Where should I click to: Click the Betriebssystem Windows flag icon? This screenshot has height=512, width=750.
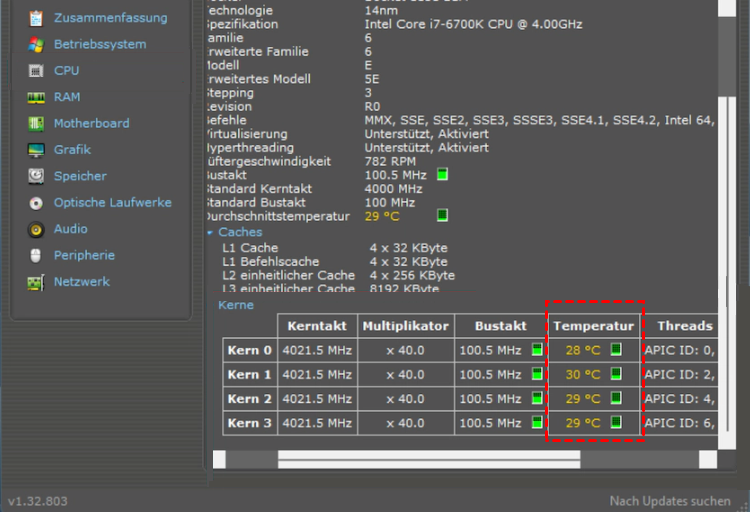(x=36, y=45)
